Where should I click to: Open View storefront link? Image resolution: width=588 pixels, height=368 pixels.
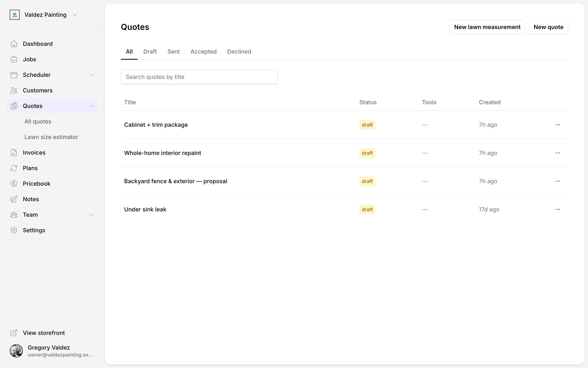(x=52, y=333)
